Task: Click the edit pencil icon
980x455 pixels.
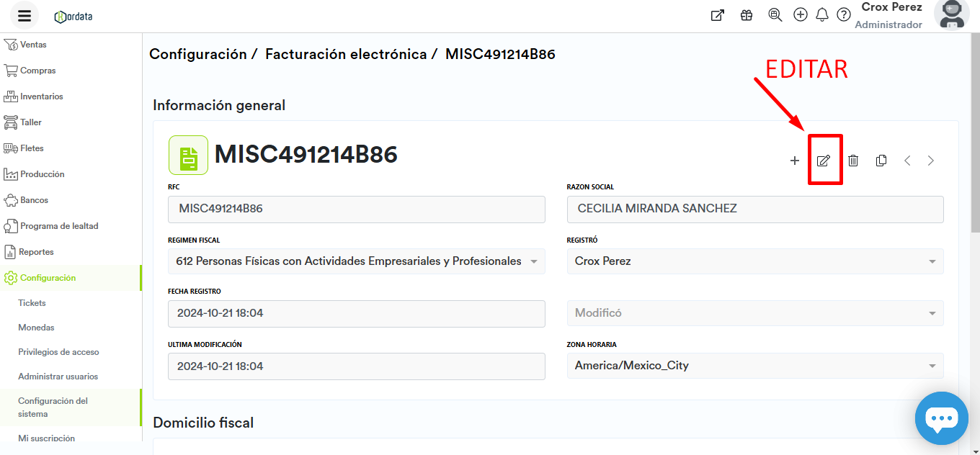Action: point(824,161)
